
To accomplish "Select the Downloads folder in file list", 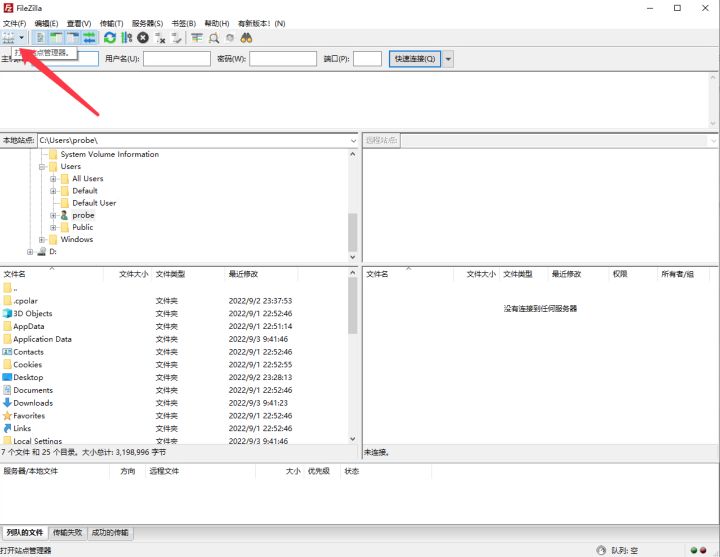I will [32, 403].
